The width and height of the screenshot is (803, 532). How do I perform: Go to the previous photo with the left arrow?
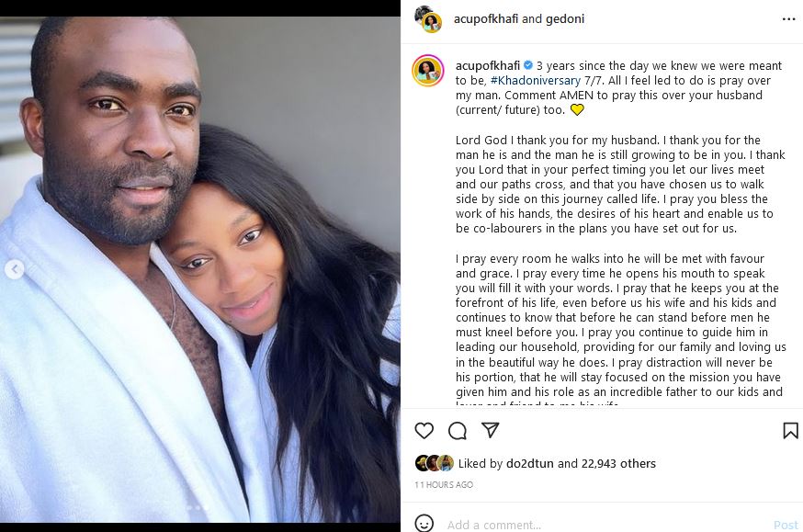(15, 269)
